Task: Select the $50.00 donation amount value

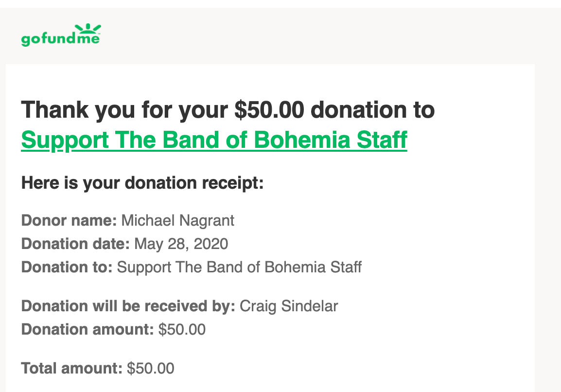Action: (182, 330)
